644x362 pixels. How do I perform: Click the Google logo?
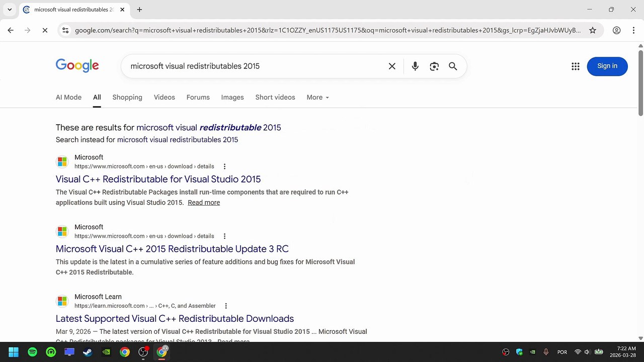click(77, 66)
